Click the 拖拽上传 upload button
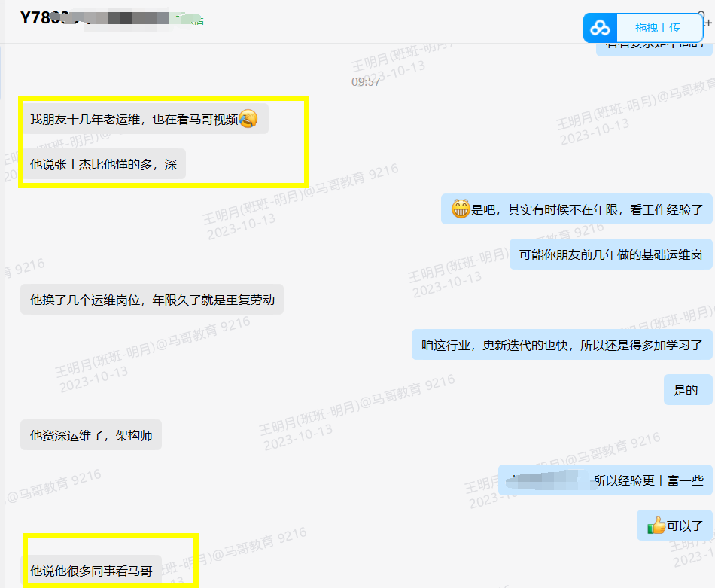Image resolution: width=715 pixels, height=588 pixels. (657, 28)
